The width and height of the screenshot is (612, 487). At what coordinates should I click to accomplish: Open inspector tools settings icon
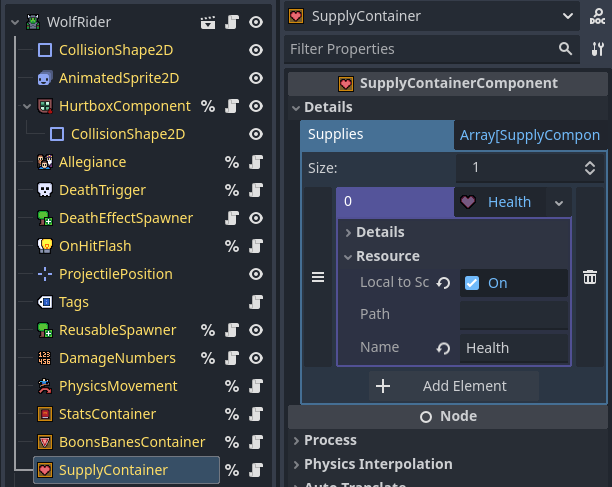click(x=598, y=49)
